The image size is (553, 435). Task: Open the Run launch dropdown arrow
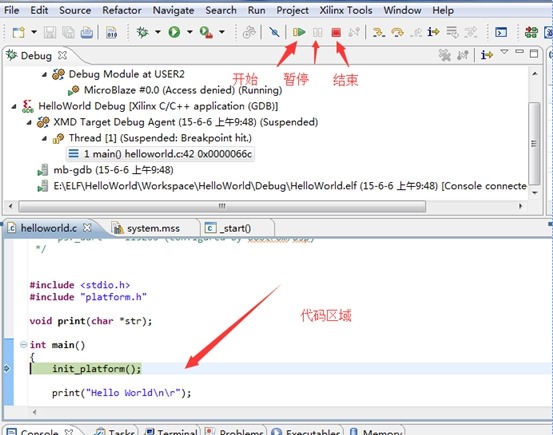pos(190,32)
